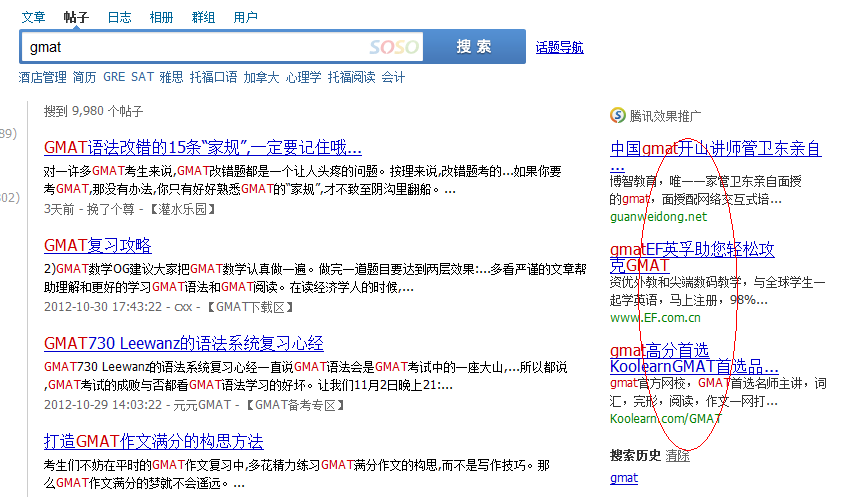Clear search history via 清除
Viewport: 845px width, 497px height.
pyautogui.click(x=677, y=455)
